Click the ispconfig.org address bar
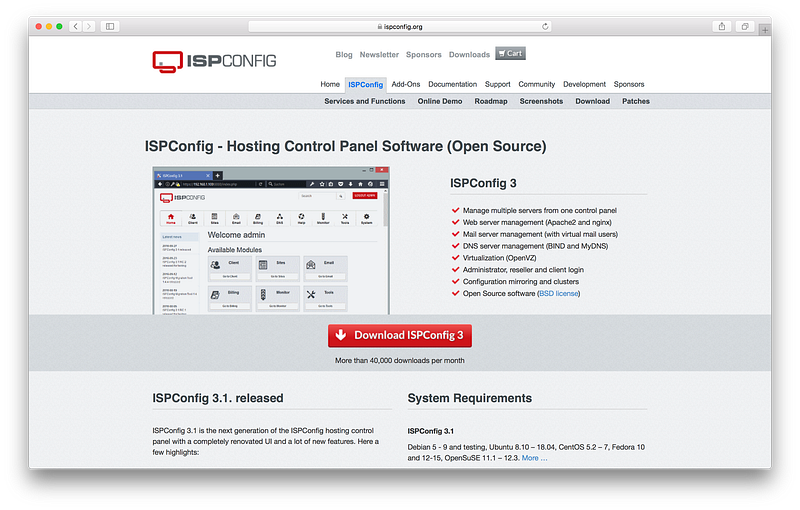The image size is (800, 510). 399,27
